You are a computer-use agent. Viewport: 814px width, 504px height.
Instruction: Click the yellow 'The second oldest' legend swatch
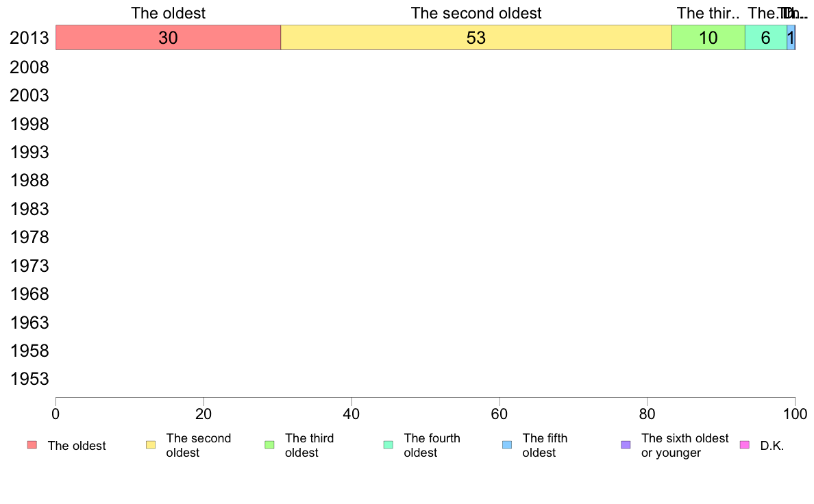151,445
